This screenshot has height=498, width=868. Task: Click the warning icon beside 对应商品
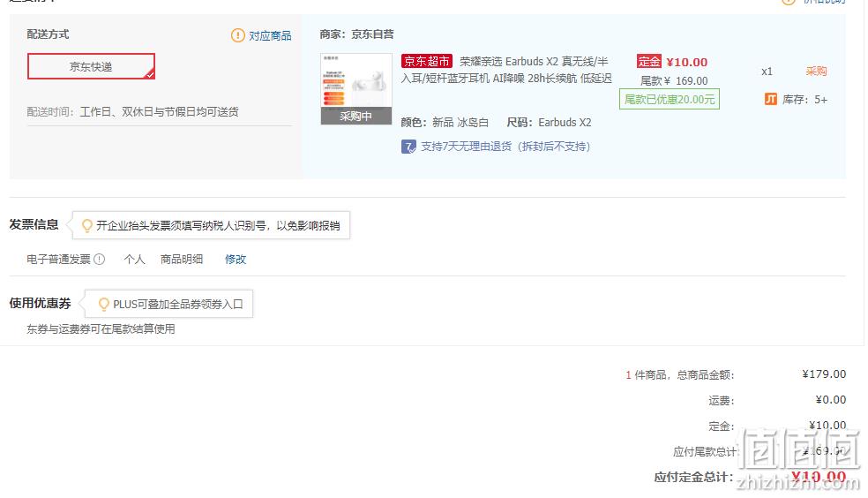237,35
